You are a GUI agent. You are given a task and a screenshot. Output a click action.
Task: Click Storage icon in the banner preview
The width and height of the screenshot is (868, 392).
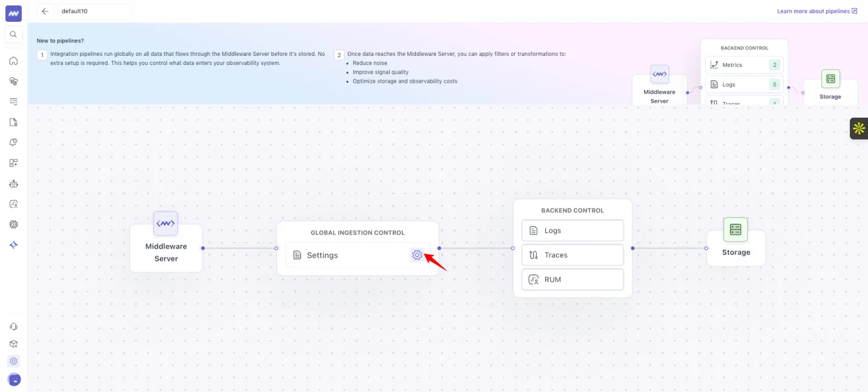point(830,79)
